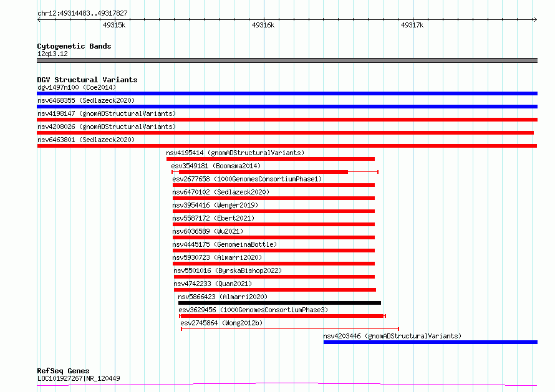Screen dimensions: 555x392
Task: Select variant label nsv3954416 (Wenger2019)
Action: (215, 205)
